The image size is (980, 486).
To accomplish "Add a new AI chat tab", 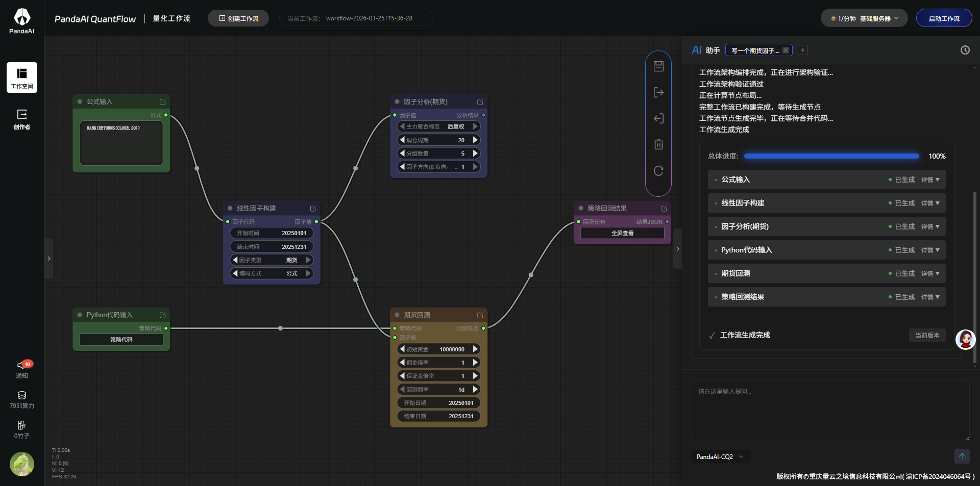I will (x=803, y=50).
